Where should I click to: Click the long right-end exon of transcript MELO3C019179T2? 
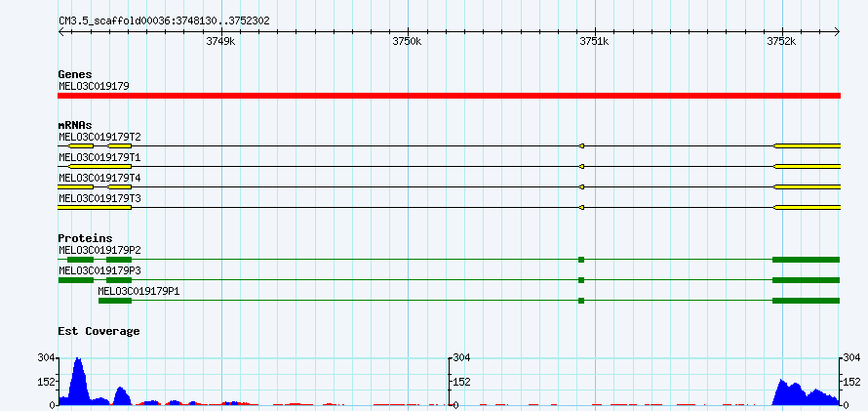808,145
